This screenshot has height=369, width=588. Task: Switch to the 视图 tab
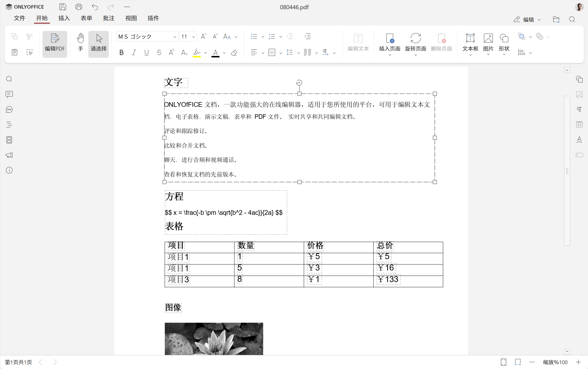(x=131, y=18)
